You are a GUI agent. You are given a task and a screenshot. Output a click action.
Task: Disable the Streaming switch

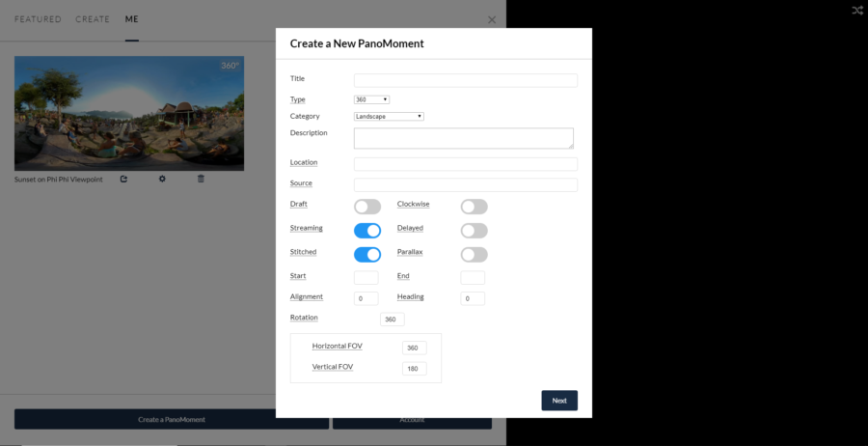pyautogui.click(x=367, y=231)
